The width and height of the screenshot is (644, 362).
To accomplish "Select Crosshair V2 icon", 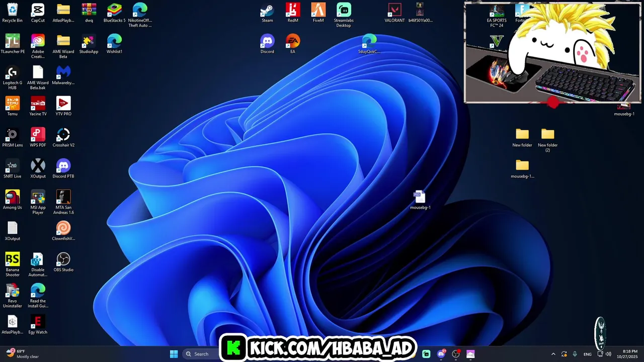I will pos(63,138).
